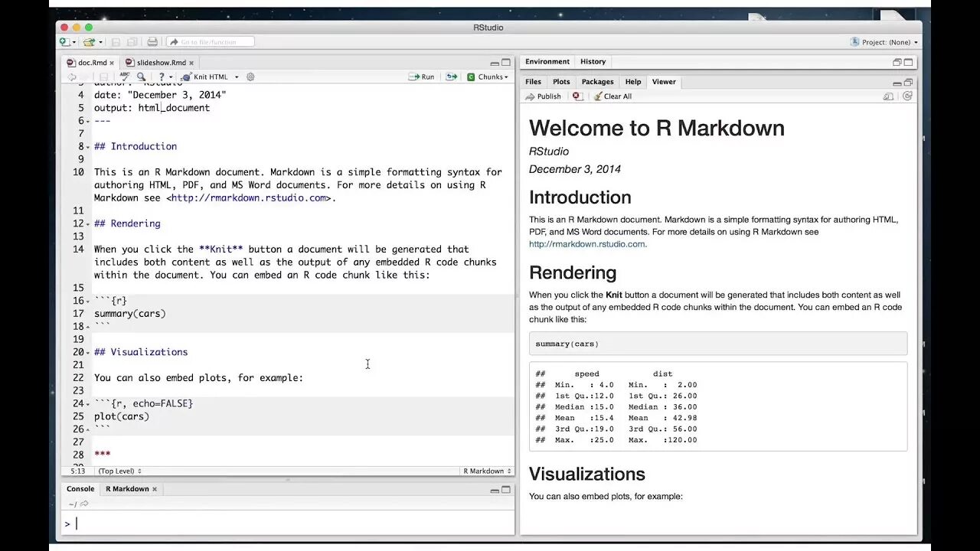This screenshot has height=551, width=980.
Task: Switch to the Plots tab
Action: pos(561,82)
